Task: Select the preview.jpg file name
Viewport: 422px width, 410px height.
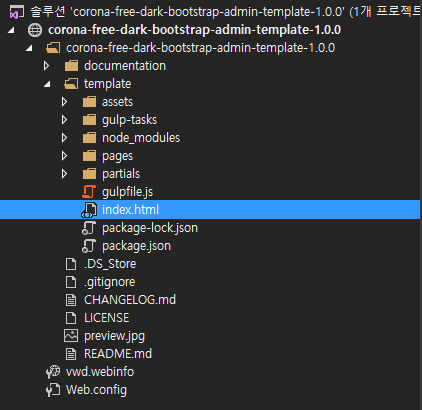Action: coord(115,336)
